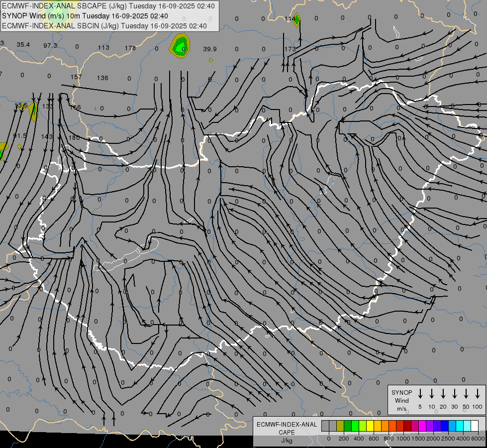
Task: Click the 2000 tick label in CAPE legend
Action: (x=433, y=439)
